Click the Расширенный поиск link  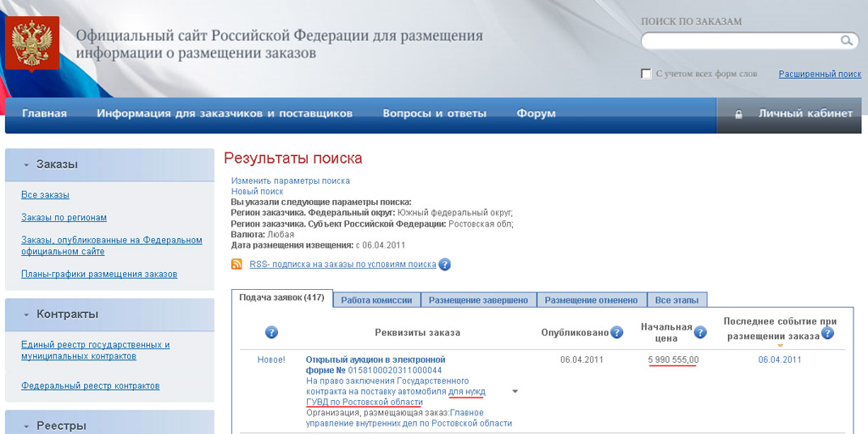point(820,75)
